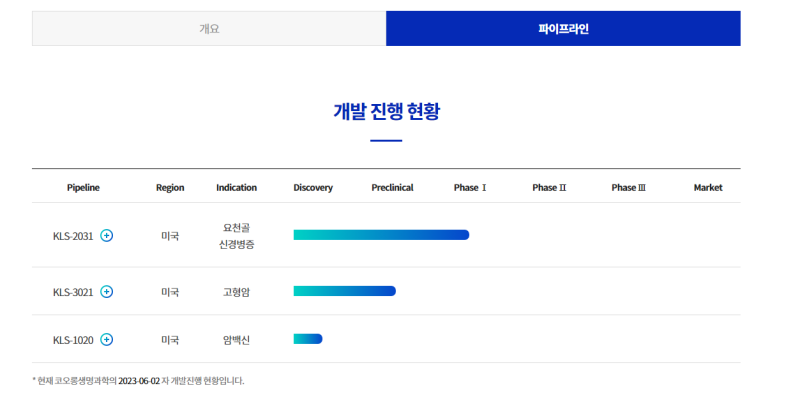Select the 파이프라인 tab
The image size is (800, 409).
(x=563, y=28)
